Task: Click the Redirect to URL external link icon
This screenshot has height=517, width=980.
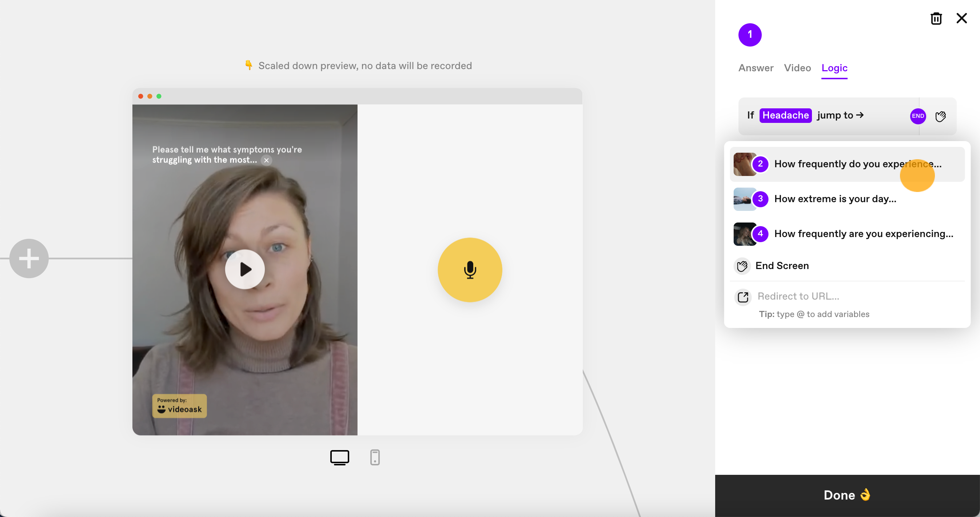Action: (742, 297)
